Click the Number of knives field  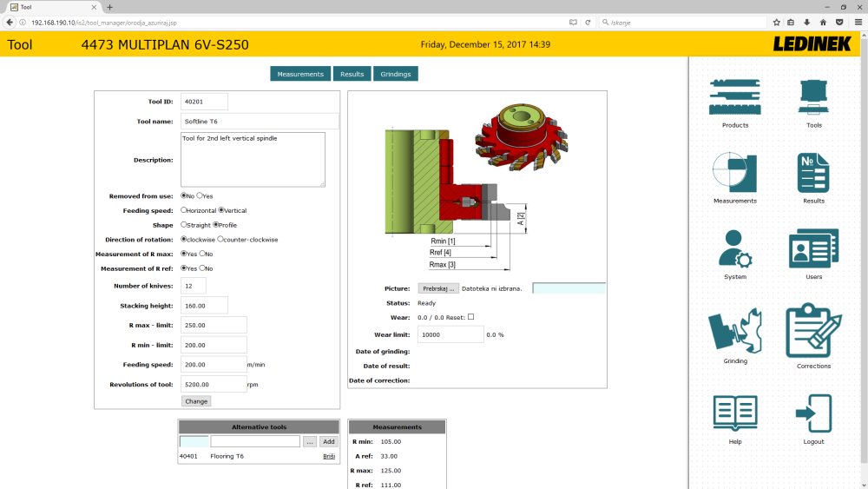[x=194, y=286]
